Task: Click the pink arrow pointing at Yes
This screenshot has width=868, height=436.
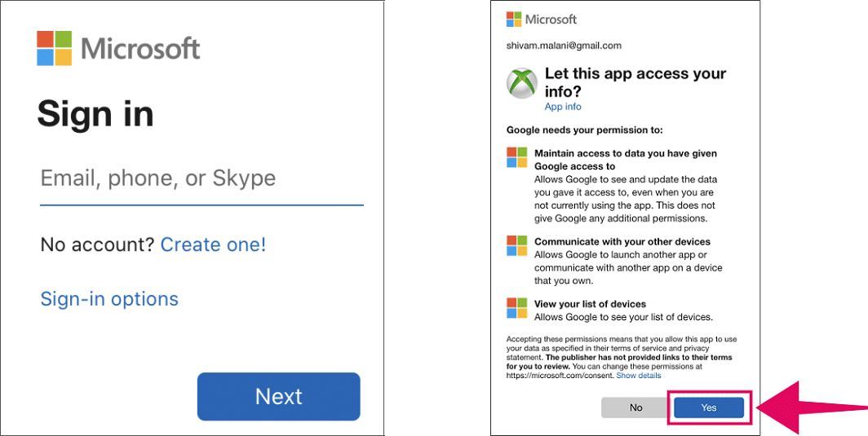Action: pyautogui.click(x=812, y=408)
